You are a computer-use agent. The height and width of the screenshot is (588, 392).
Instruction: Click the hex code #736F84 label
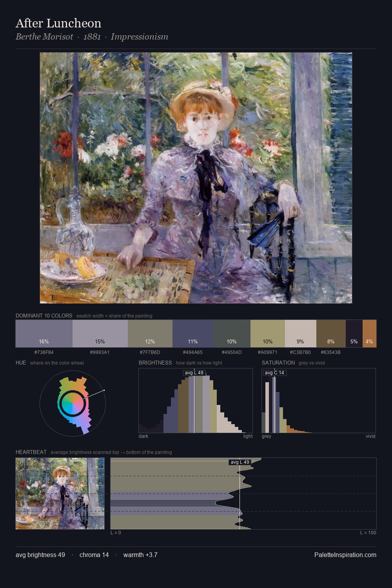coord(44,352)
